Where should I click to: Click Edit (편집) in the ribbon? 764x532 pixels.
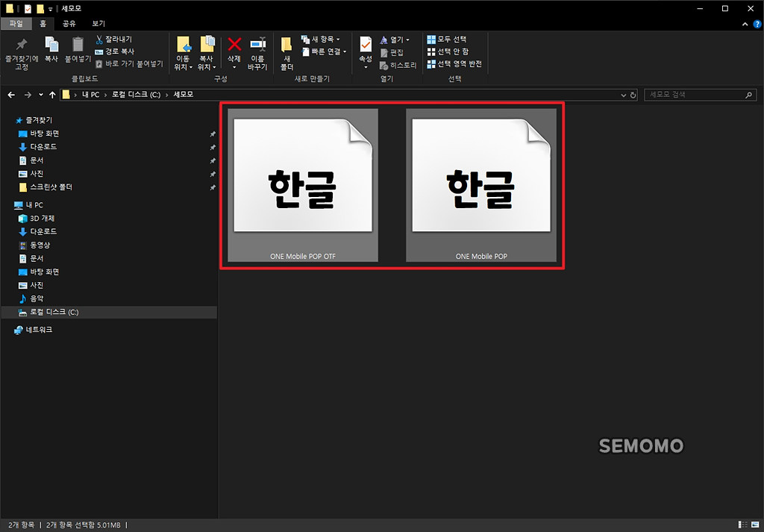391,52
